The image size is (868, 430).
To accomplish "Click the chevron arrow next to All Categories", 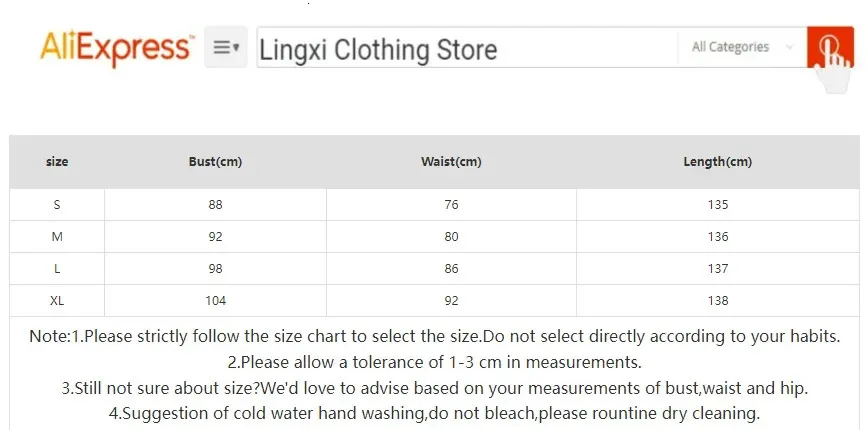I will click(789, 47).
